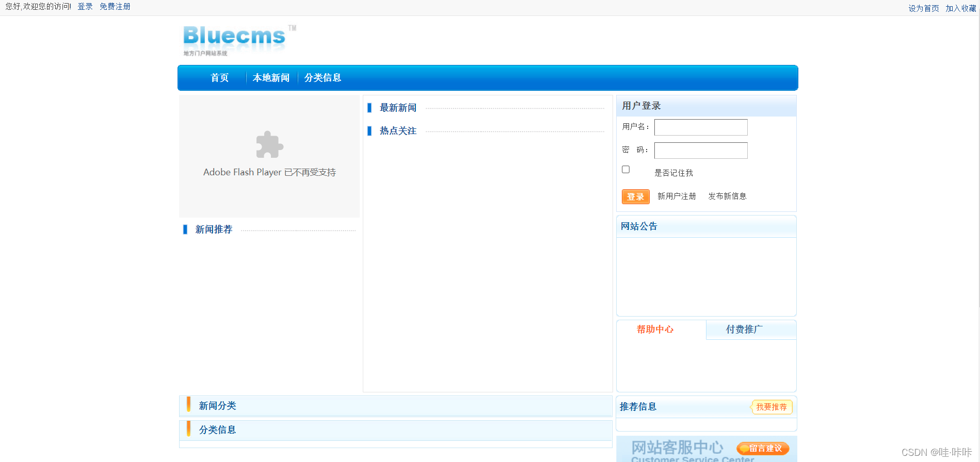Screen dimensions: 980x462
Task: Click the 热点关注 heading
Action: point(398,131)
